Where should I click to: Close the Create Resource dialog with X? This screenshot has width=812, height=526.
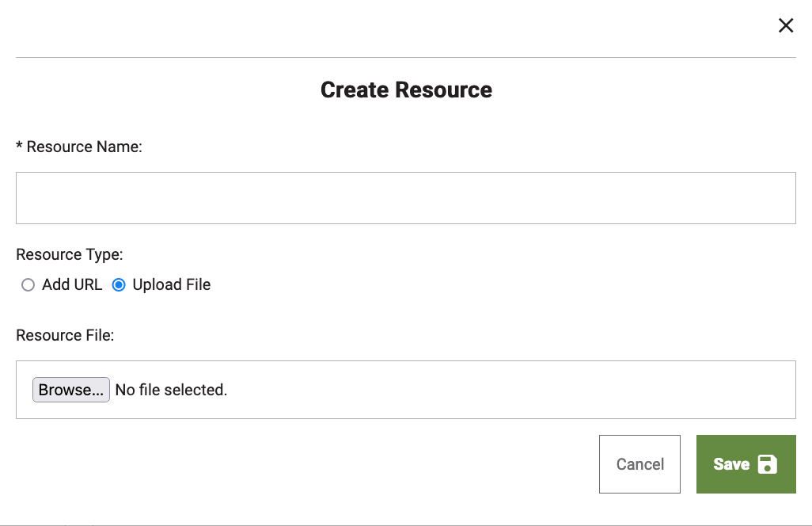pos(786,25)
